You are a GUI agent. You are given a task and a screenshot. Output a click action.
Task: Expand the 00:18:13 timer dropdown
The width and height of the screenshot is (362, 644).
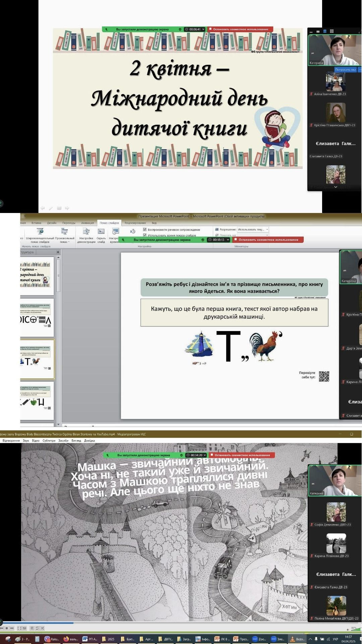(x=228, y=240)
